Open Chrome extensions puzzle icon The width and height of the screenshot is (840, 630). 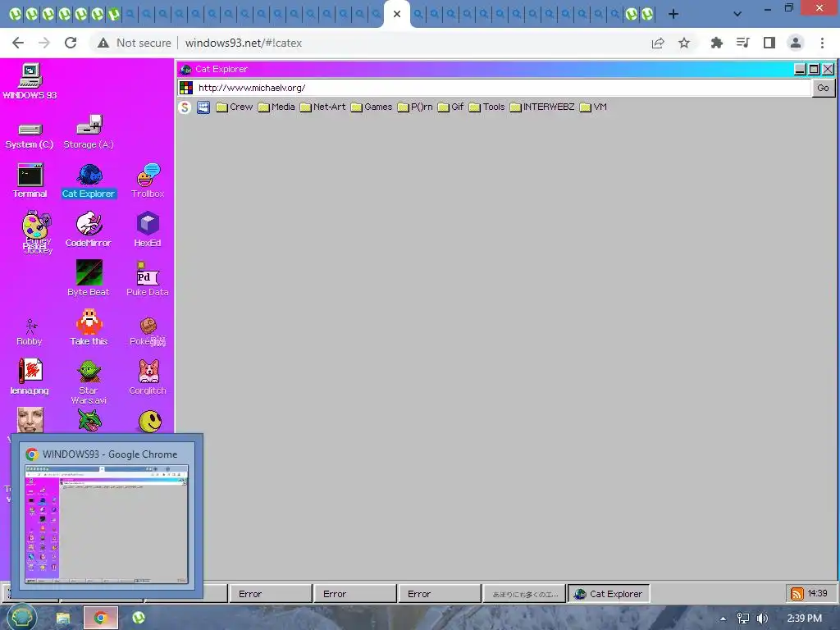click(x=716, y=43)
